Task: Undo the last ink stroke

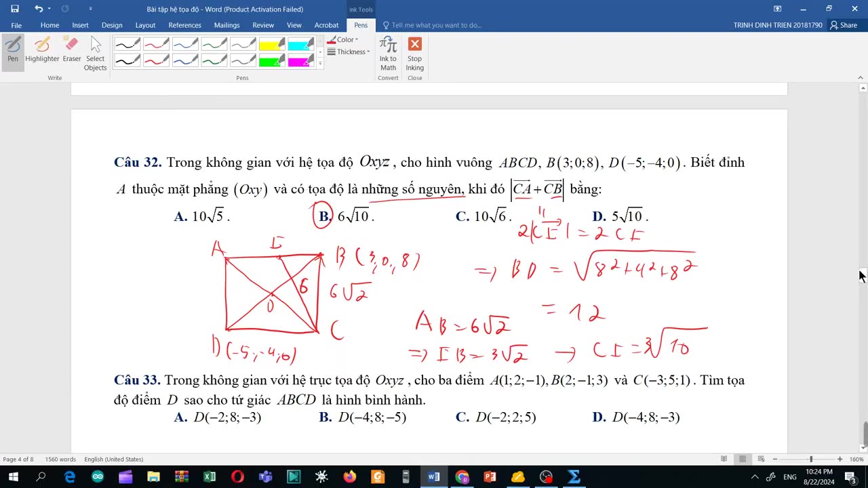Action: pyautogui.click(x=39, y=9)
